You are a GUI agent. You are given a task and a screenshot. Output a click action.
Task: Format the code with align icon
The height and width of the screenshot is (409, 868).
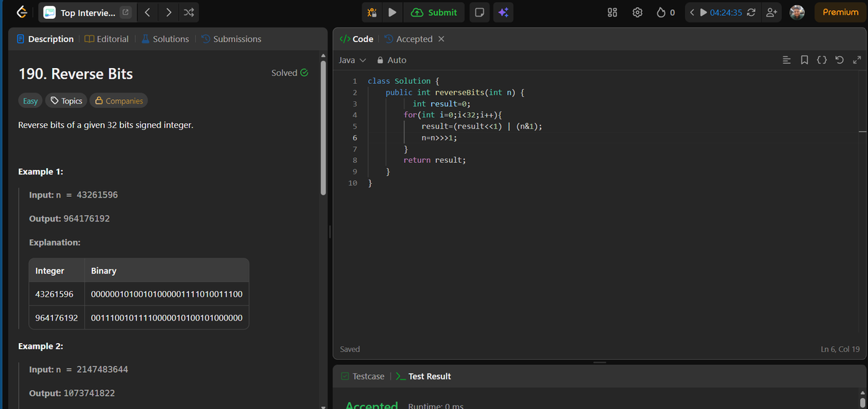click(x=787, y=60)
